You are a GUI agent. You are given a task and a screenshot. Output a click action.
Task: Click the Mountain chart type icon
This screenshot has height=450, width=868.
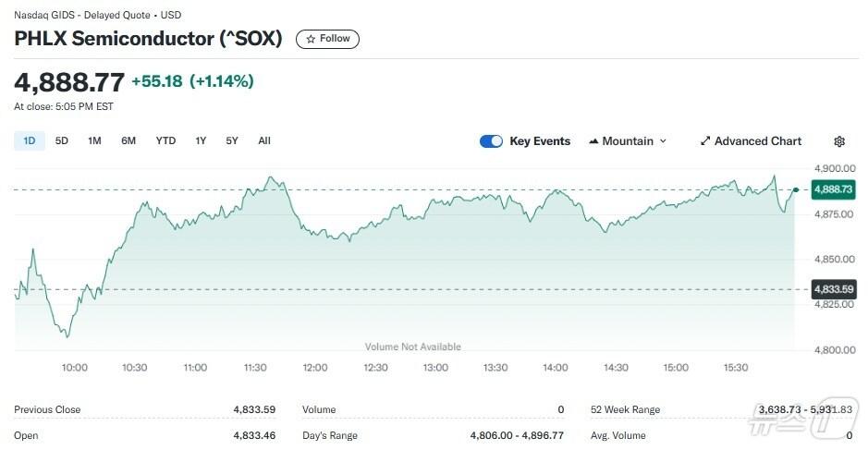[593, 141]
